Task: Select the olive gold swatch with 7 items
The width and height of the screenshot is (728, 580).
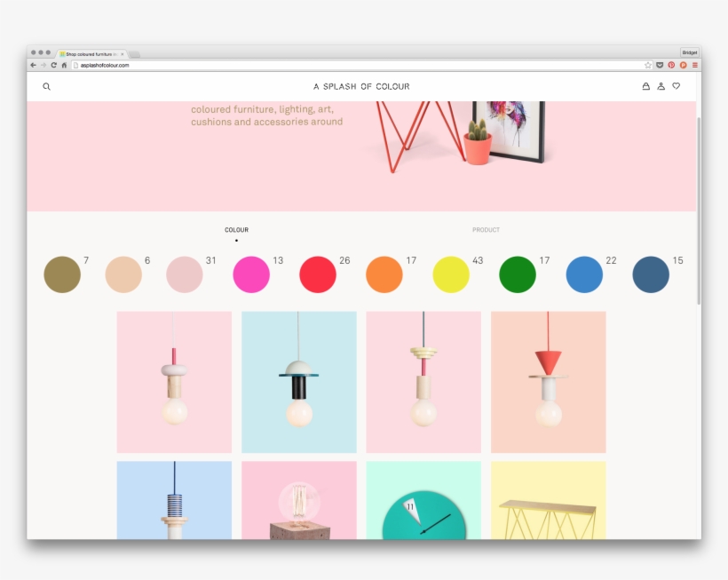Action: (62, 274)
